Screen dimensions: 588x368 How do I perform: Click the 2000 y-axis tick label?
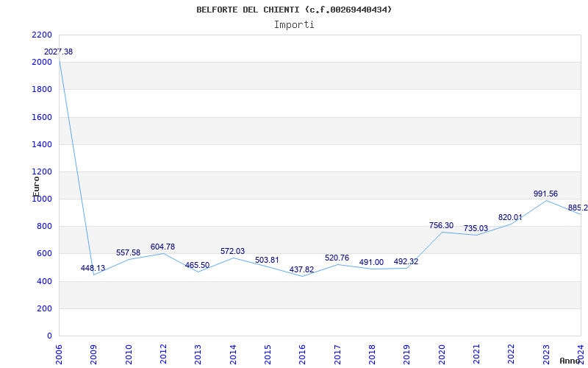(x=42, y=63)
